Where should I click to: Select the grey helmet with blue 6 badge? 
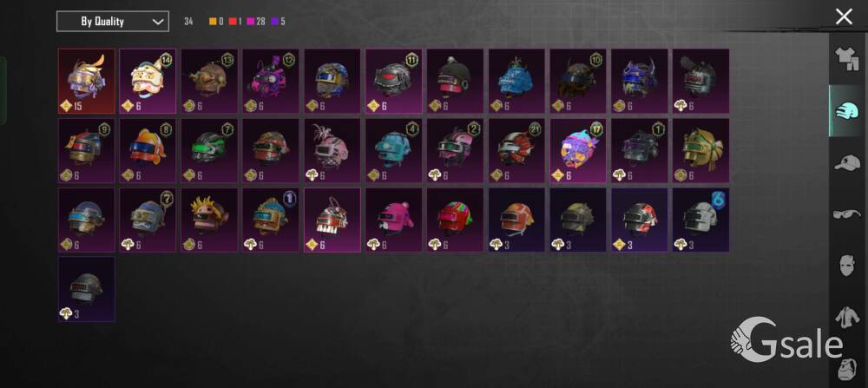pos(700,220)
